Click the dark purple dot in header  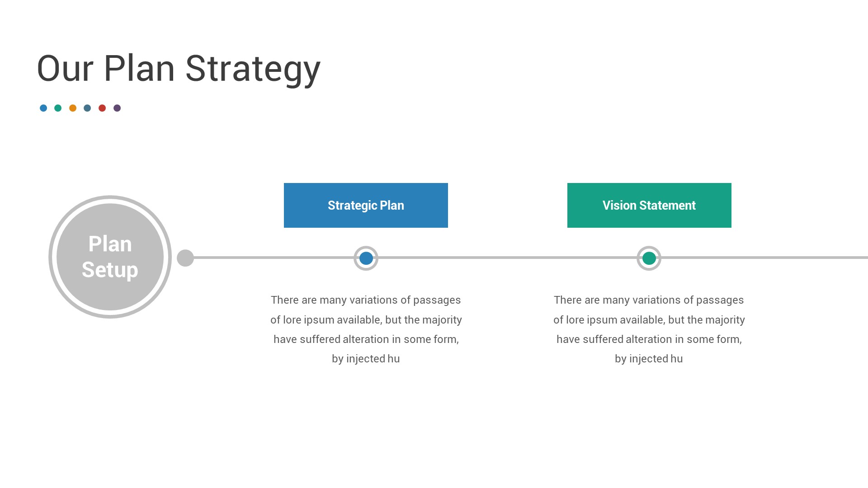(118, 108)
